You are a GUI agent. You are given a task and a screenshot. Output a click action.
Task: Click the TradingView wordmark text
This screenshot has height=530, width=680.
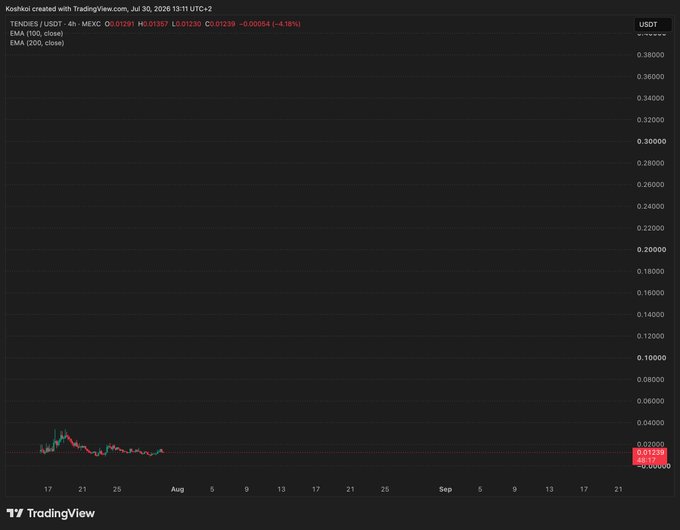coord(61,513)
